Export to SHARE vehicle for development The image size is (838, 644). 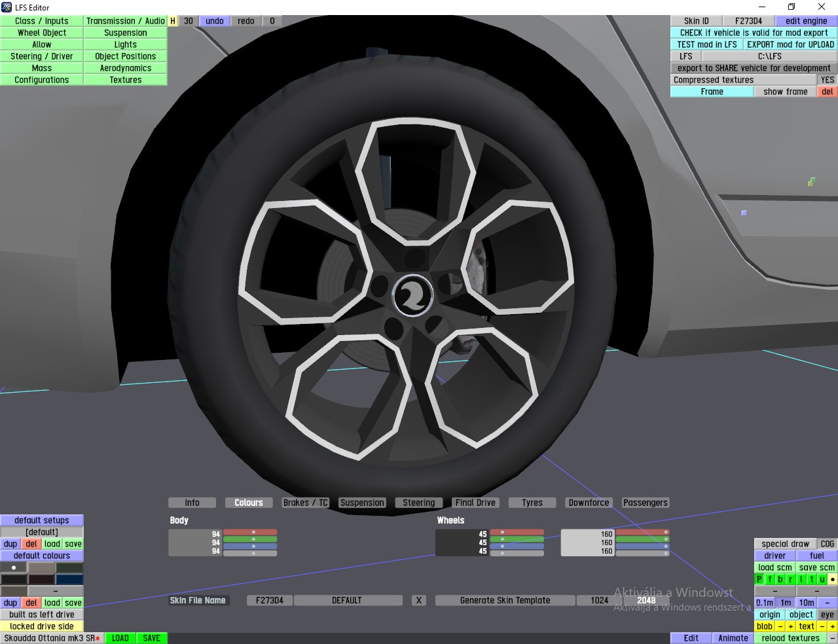(754, 68)
